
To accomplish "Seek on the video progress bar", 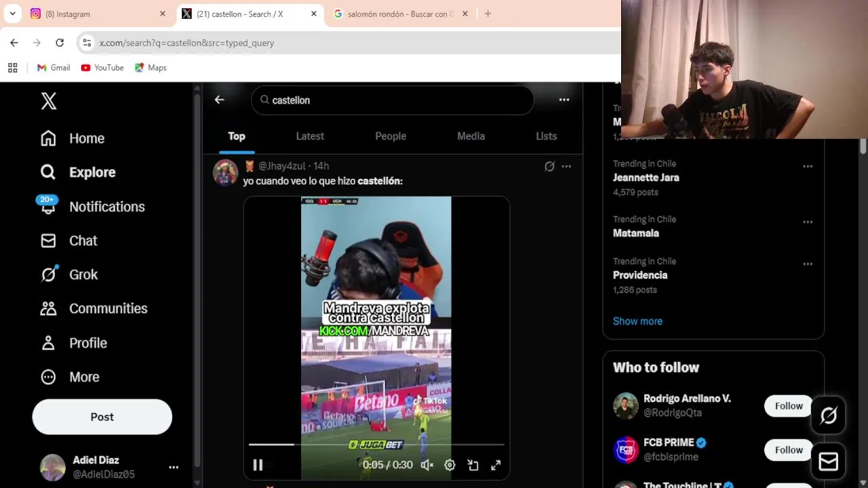I will pyautogui.click(x=376, y=445).
